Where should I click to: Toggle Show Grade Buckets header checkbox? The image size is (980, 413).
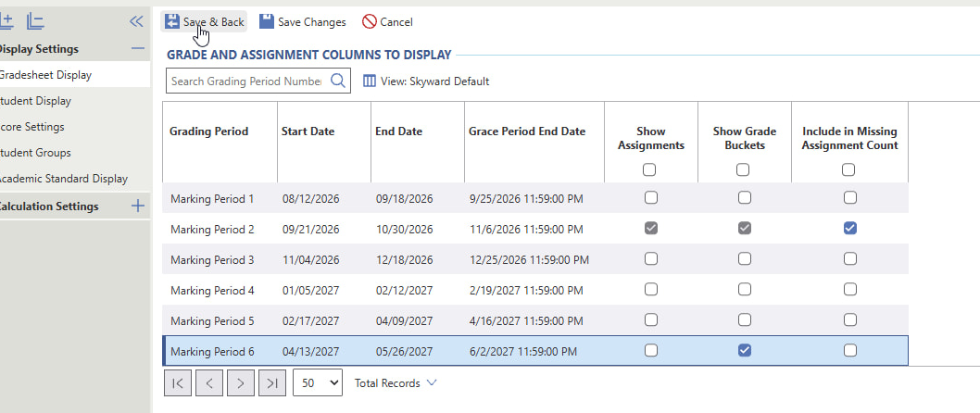coord(743,169)
